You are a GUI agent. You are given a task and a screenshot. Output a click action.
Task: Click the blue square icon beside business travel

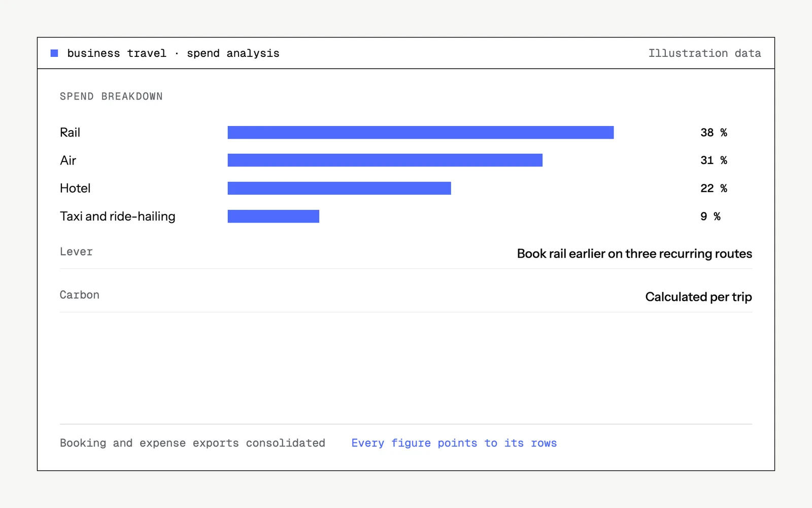click(x=54, y=53)
